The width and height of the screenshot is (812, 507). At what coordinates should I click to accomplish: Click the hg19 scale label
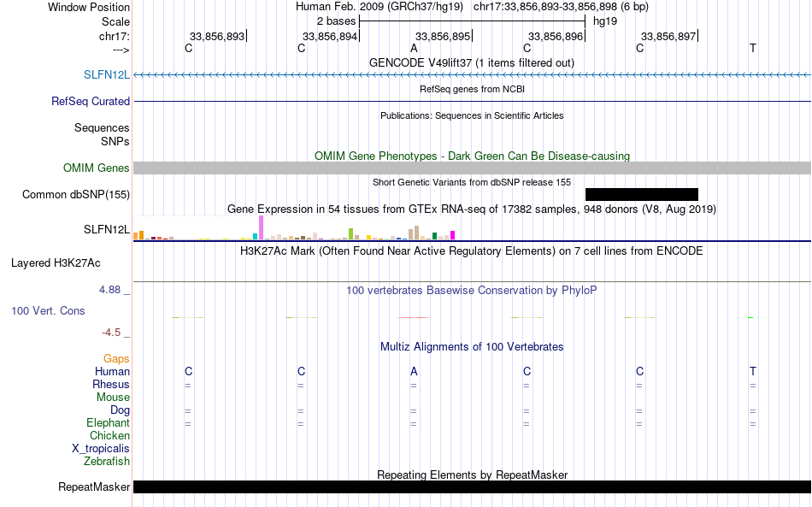(605, 21)
